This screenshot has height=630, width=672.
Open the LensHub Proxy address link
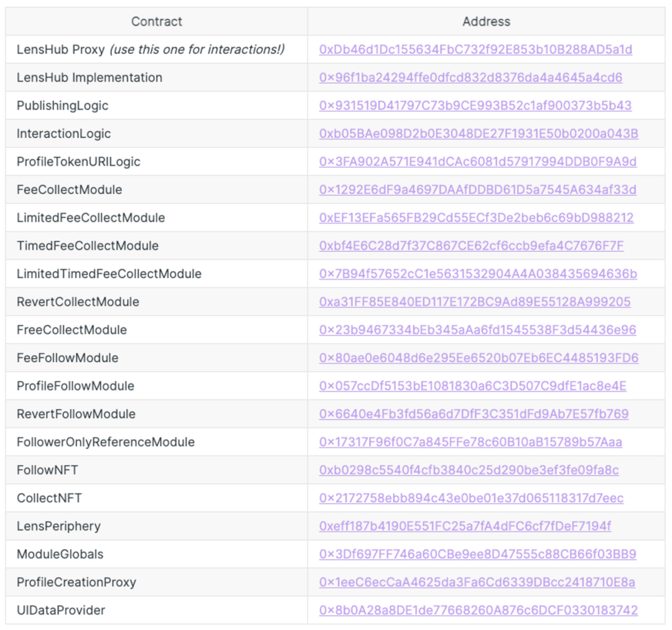tap(475, 50)
